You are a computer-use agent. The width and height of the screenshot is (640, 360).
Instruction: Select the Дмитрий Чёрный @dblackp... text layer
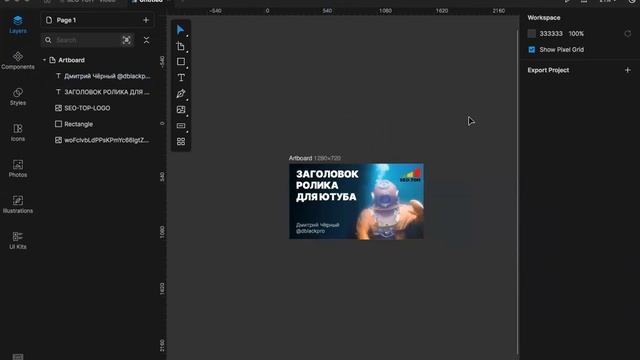(107, 76)
